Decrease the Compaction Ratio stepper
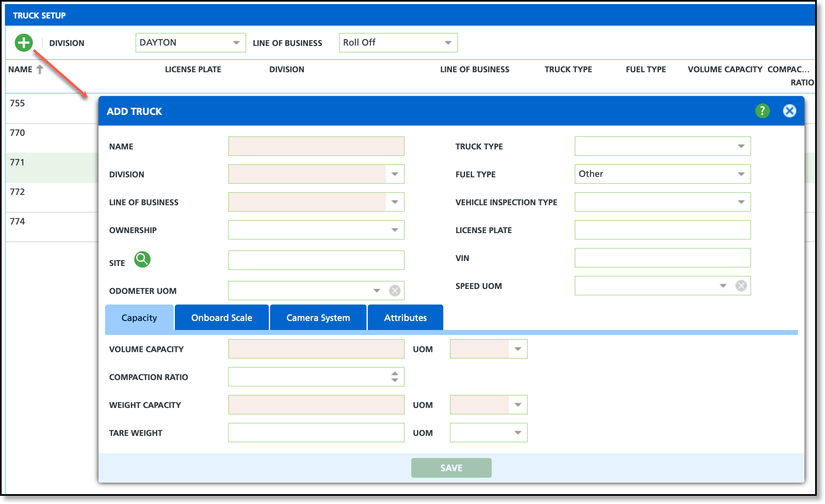Viewport: 825px width, 504px height. coord(394,380)
